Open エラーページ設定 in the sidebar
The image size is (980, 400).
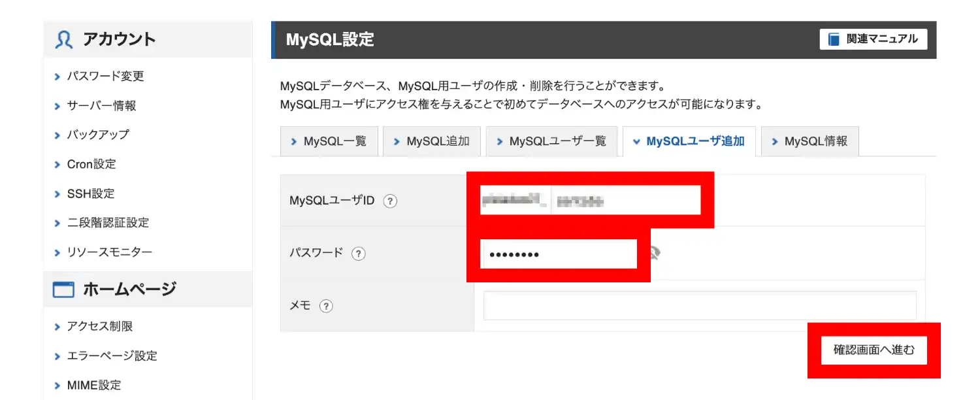pos(112,356)
